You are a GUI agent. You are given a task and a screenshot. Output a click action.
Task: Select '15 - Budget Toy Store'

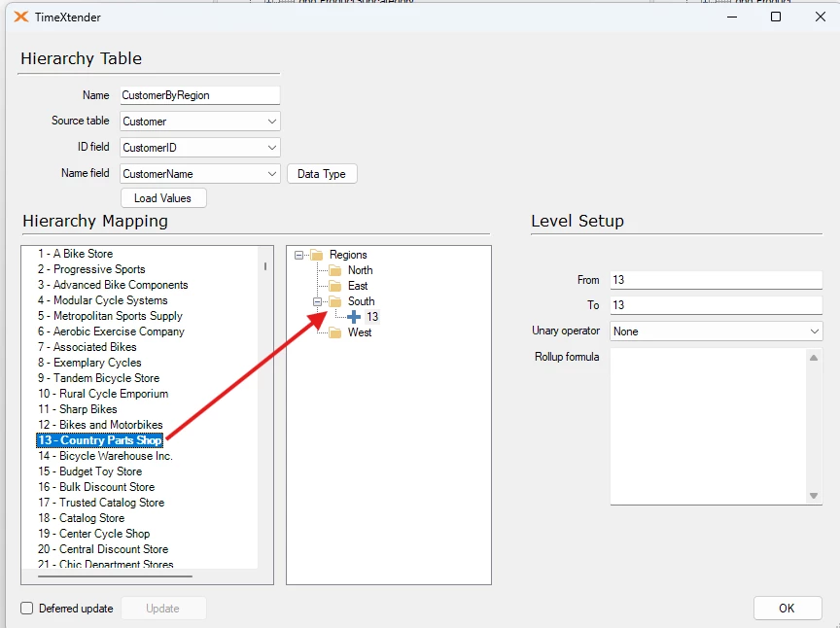click(90, 471)
